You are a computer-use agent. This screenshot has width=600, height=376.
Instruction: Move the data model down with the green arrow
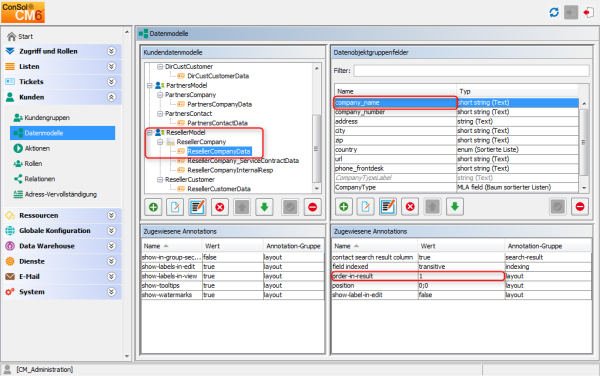[x=264, y=207]
